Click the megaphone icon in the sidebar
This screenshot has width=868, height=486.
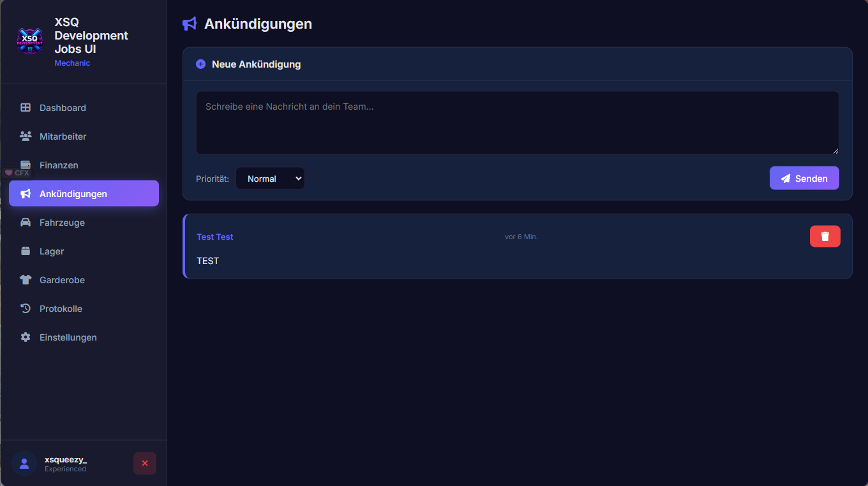coord(26,194)
